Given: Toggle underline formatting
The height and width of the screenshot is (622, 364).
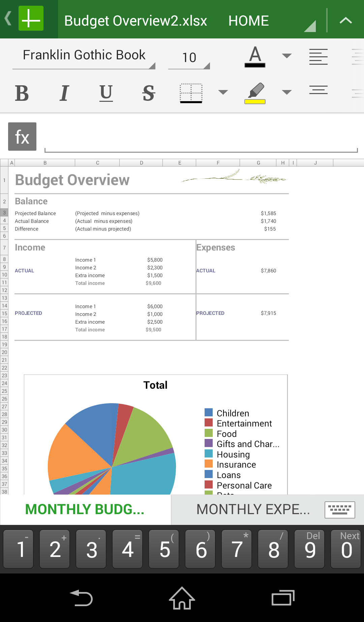Looking at the screenshot, I should (x=106, y=93).
